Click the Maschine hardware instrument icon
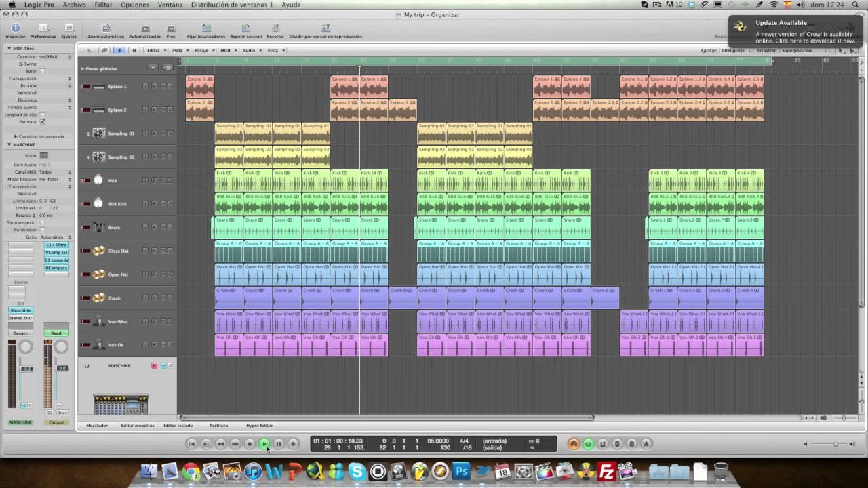Screen dimensions: 868x488 pyautogui.click(x=121, y=404)
